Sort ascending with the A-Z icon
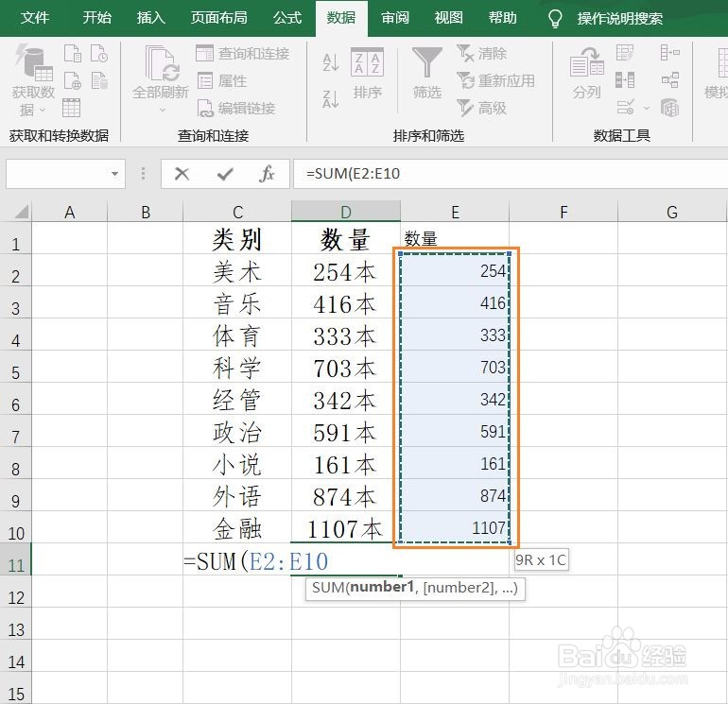This screenshot has height=704, width=728. [331, 62]
